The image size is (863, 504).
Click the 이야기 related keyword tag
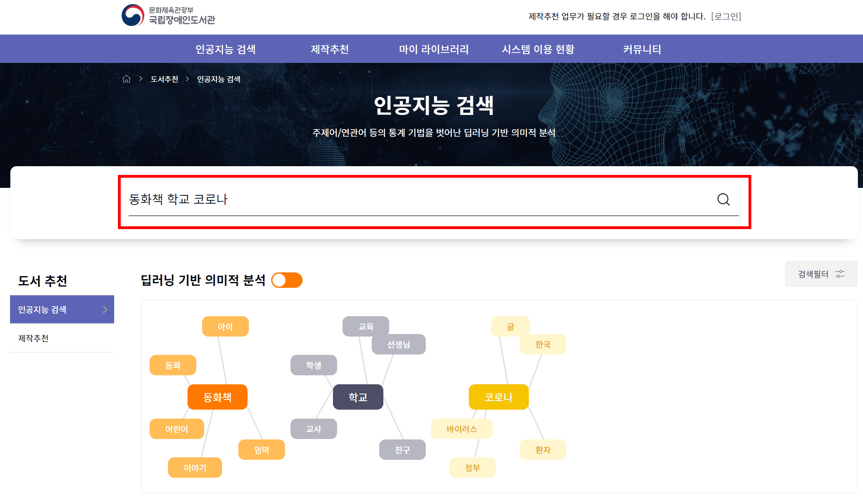click(x=195, y=467)
